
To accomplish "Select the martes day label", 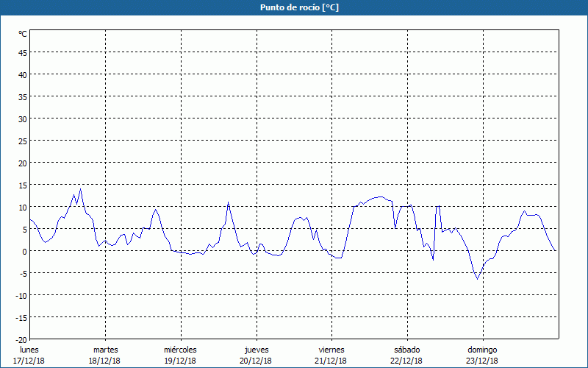I will pos(105,350).
